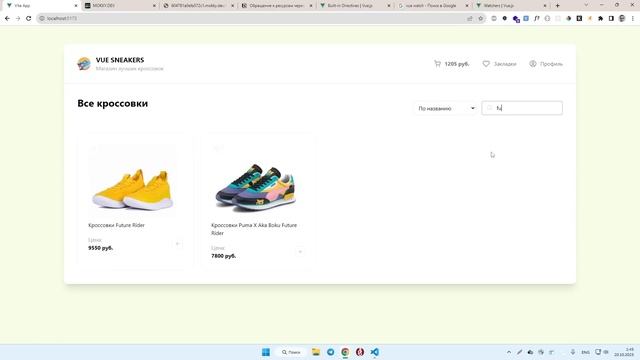Open the cart showing 1205 руб.
640x360 pixels.
[451, 64]
